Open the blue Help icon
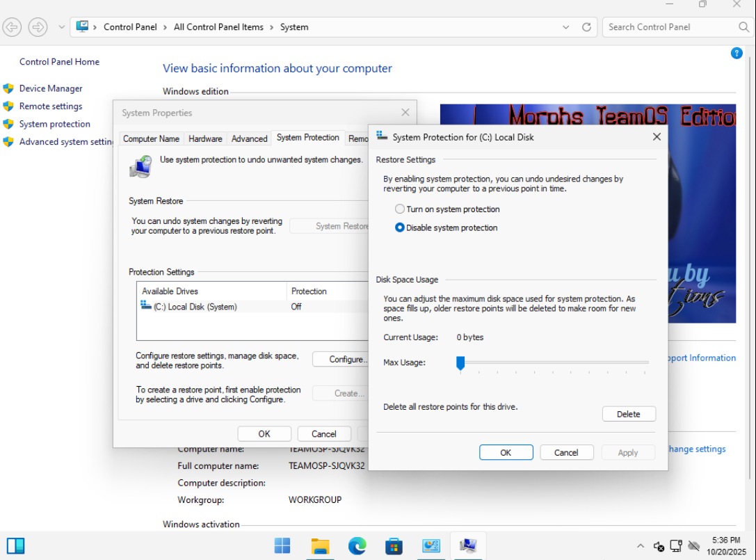The width and height of the screenshot is (756, 560). point(737,53)
